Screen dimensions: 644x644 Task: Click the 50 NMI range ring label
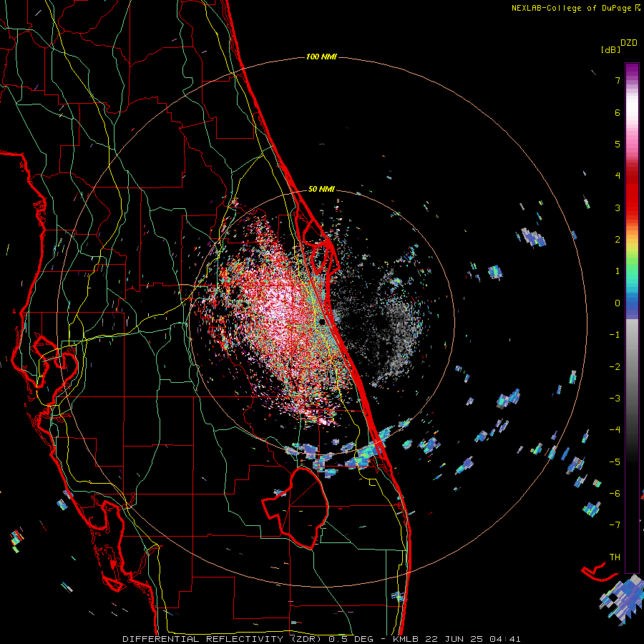coord(321,189)
